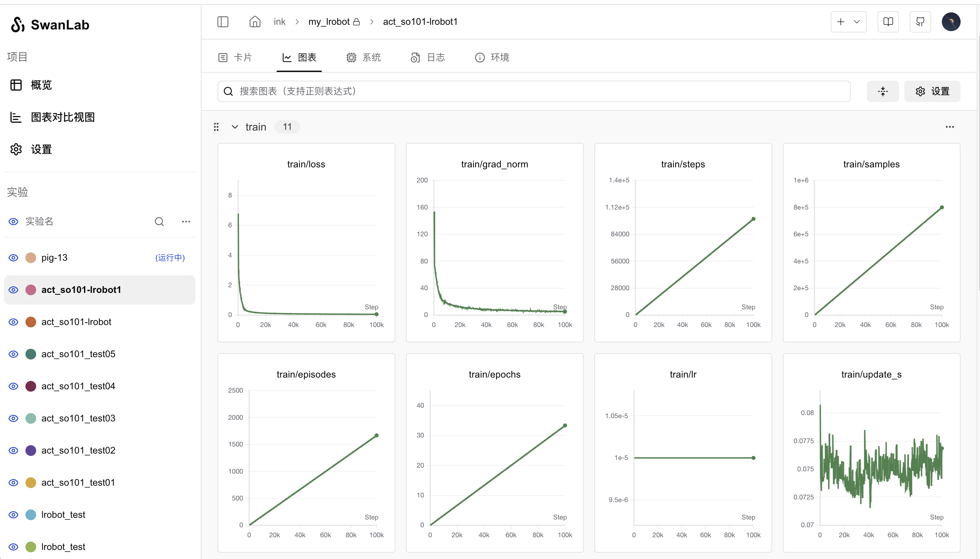Switch to the 日志 tab
The image size is (980, 559).
click(428, 58)
